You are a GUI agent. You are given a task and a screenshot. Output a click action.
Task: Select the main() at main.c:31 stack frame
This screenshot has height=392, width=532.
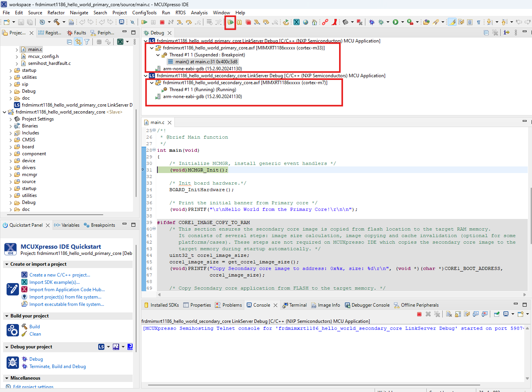(206, 62)
